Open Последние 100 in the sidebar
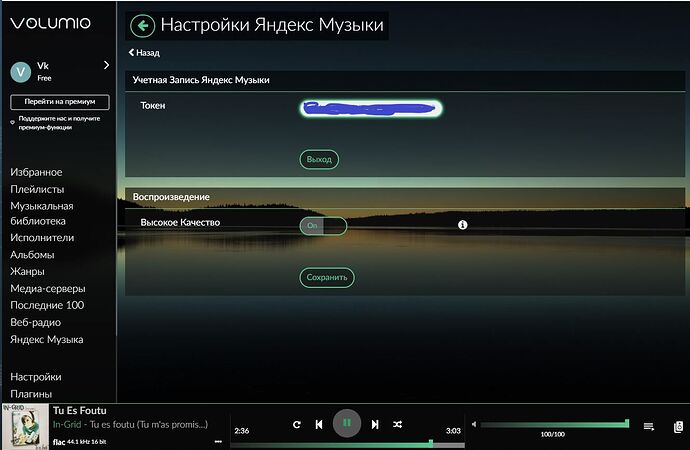690x450 pixels. [47, 305]
